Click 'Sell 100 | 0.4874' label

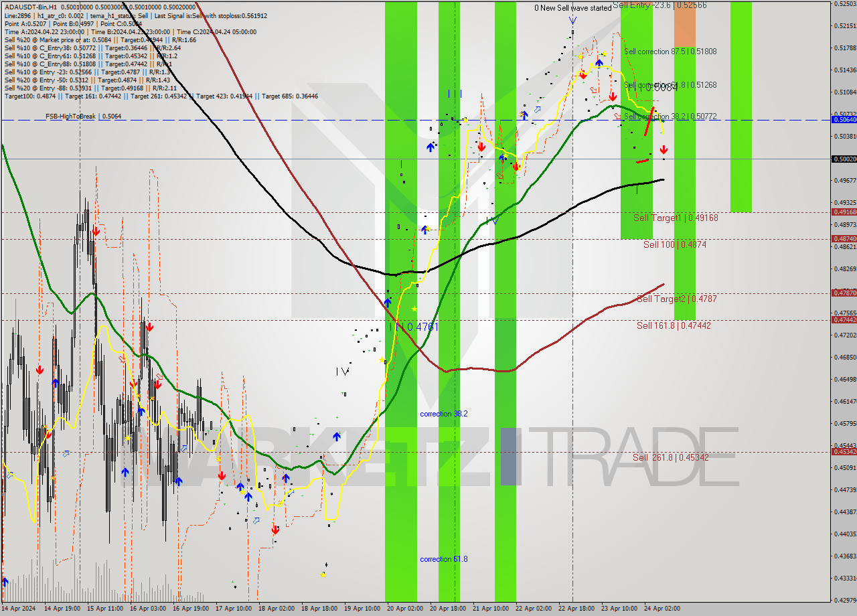coord(675,245)
